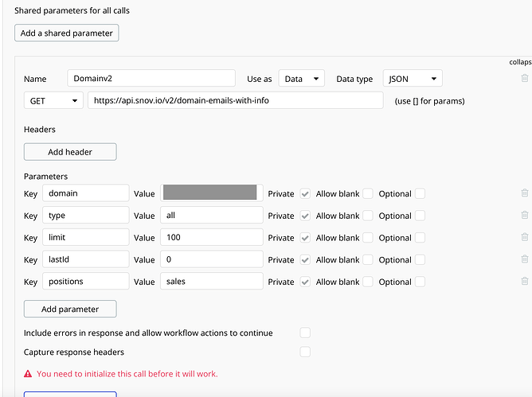Click Add a shared parameter button
Image resolution: width=532 pixels, height=397 pixels.
click(67, 33)
